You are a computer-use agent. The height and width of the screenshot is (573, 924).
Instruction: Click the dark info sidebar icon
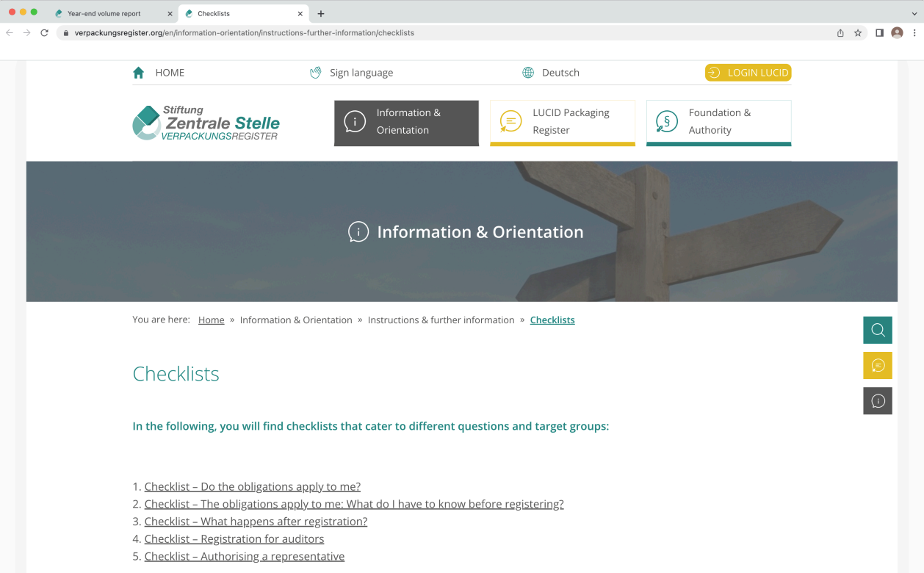(877, 401)
